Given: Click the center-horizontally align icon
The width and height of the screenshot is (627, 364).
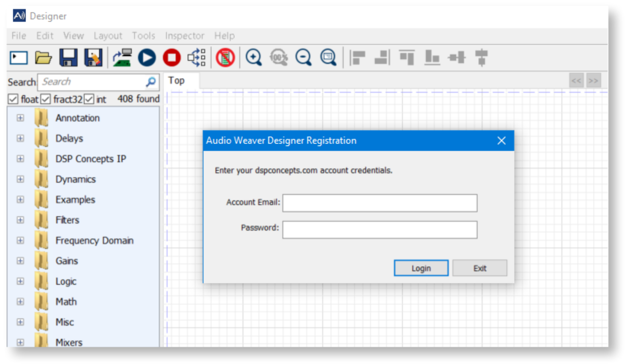Looking at the screenshot, I should point(457,57).
